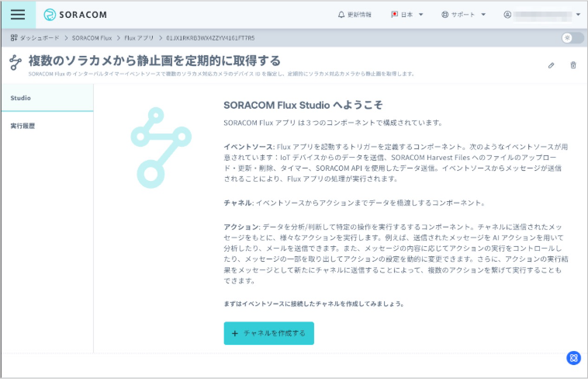Screen dimensions: 588x379
Task: Click the app ID breadcrumb 01JX1RKRB3WX4ZZYV4161FT7R5
Action: coord(210,38)
